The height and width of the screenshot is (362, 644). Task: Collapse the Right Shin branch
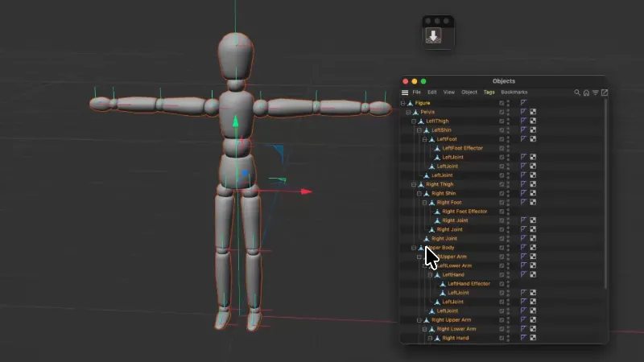419,193
